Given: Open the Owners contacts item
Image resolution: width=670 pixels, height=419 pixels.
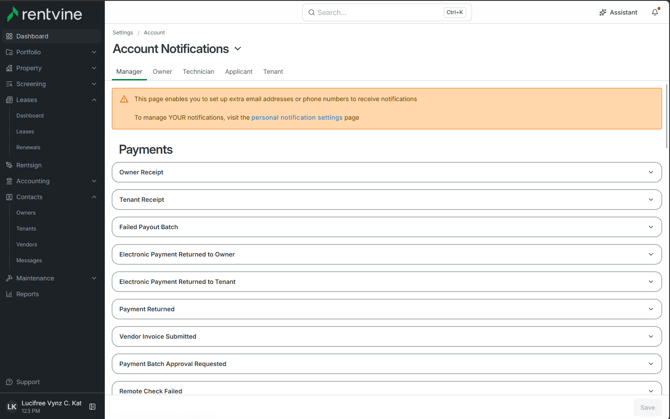Looking at the screenshot, I should (26, 213).
